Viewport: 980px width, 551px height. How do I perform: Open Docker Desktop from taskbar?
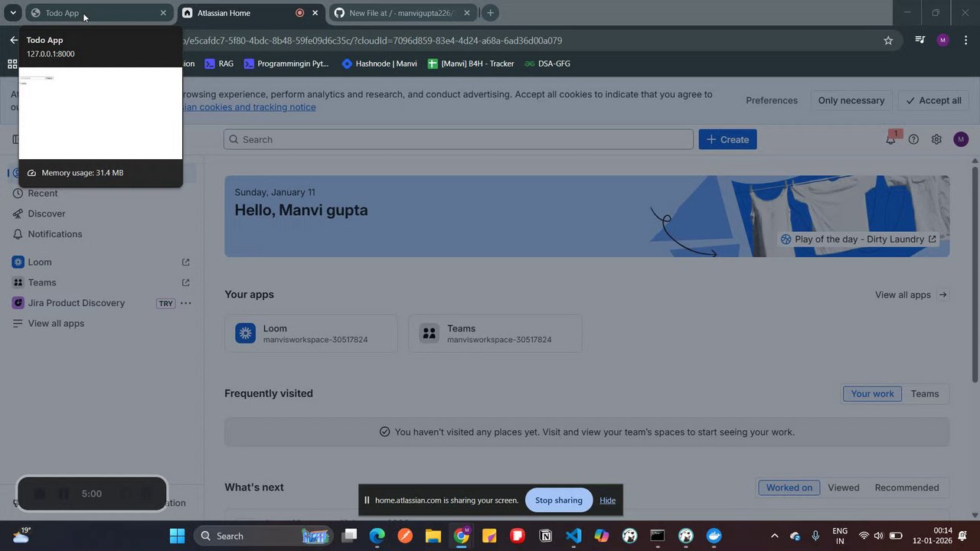tap(714, 536)
